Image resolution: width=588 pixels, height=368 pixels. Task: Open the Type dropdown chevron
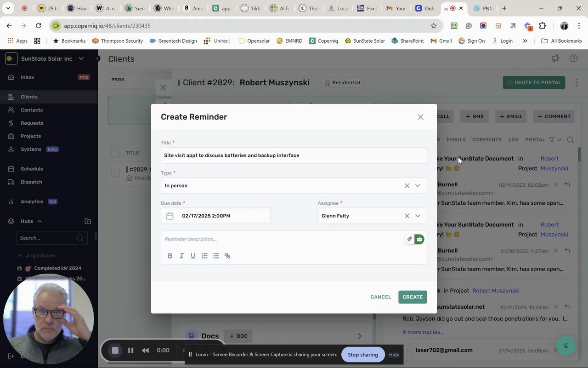[x=418, y=185]
